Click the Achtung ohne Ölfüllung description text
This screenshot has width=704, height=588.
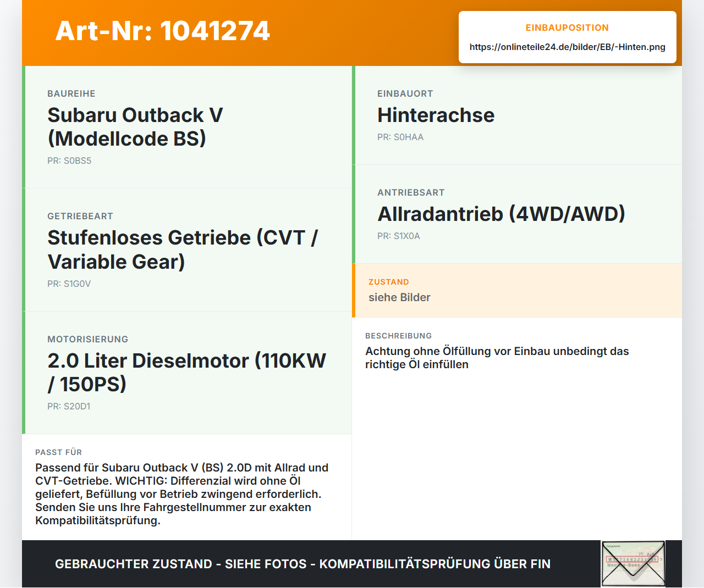[497, 358]
